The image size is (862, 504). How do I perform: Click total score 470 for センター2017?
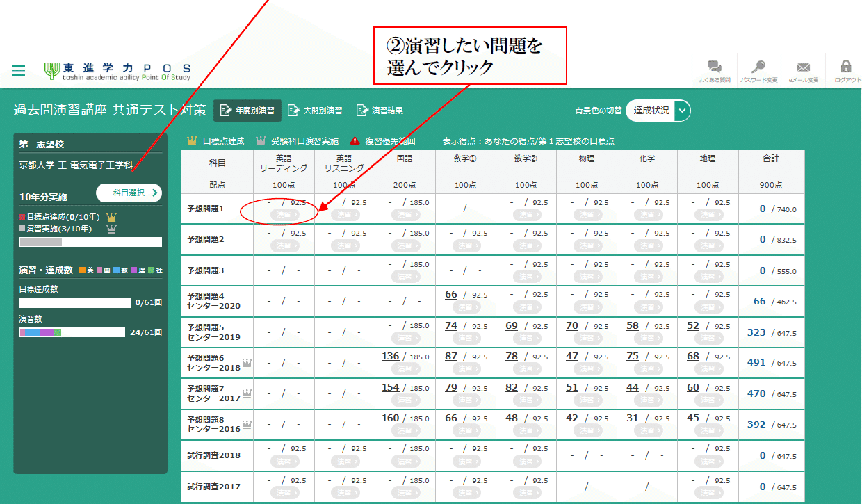[756, 393]
